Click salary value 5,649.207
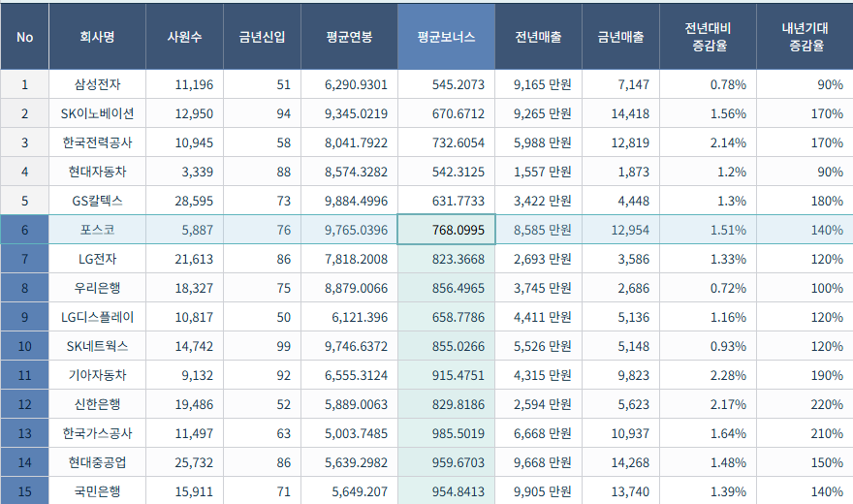This screenshot has height=504, width=853. [x=349, y=491]
